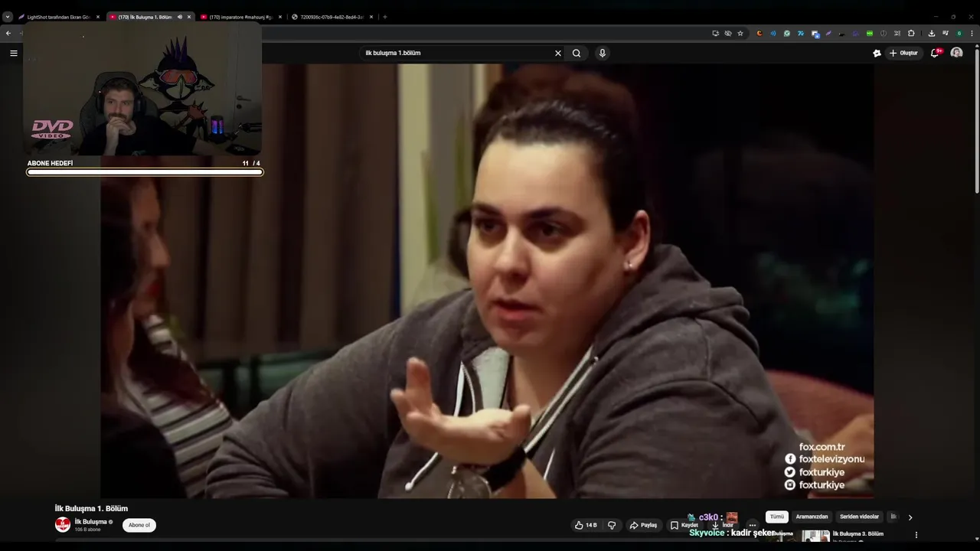Screen dimensions: 980x551
Task: Open YouTube notifications bell
Action: 935,53
